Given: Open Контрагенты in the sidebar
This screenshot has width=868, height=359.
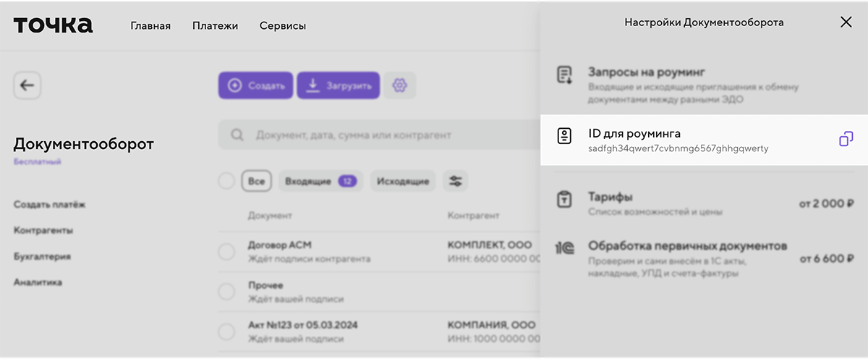Looking at the screenshot, I should click(43, 231).
